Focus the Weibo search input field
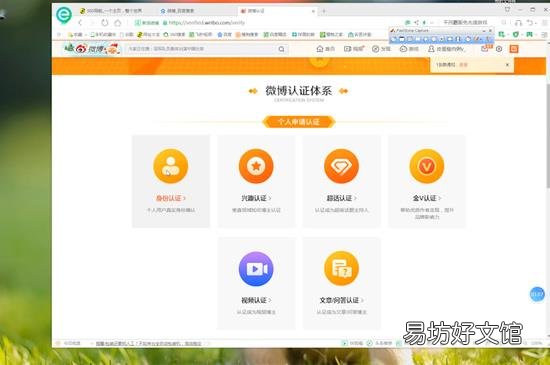 pyautogui.click(x=200, y=49)
